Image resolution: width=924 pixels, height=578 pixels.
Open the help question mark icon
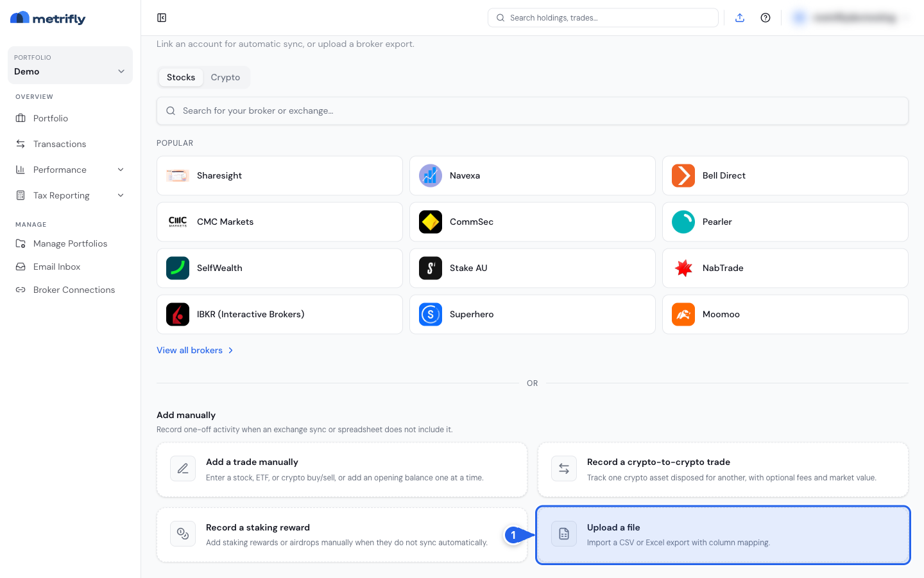point(766,18)
